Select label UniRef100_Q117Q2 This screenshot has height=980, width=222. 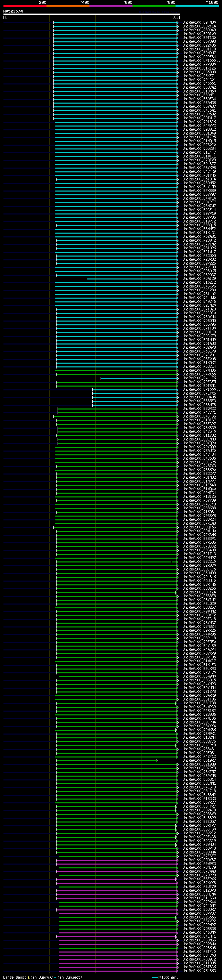pyautogui.click(x=199, y=436)
